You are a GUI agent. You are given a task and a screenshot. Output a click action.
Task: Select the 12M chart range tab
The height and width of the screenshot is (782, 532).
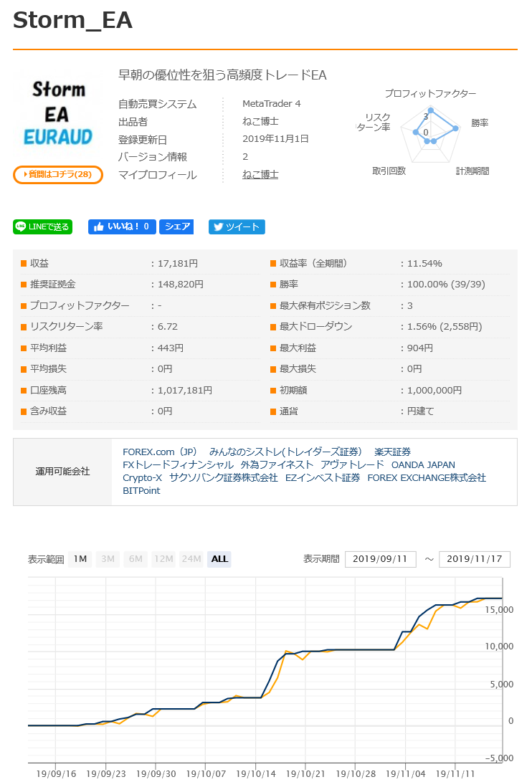(x=163, y=559)
